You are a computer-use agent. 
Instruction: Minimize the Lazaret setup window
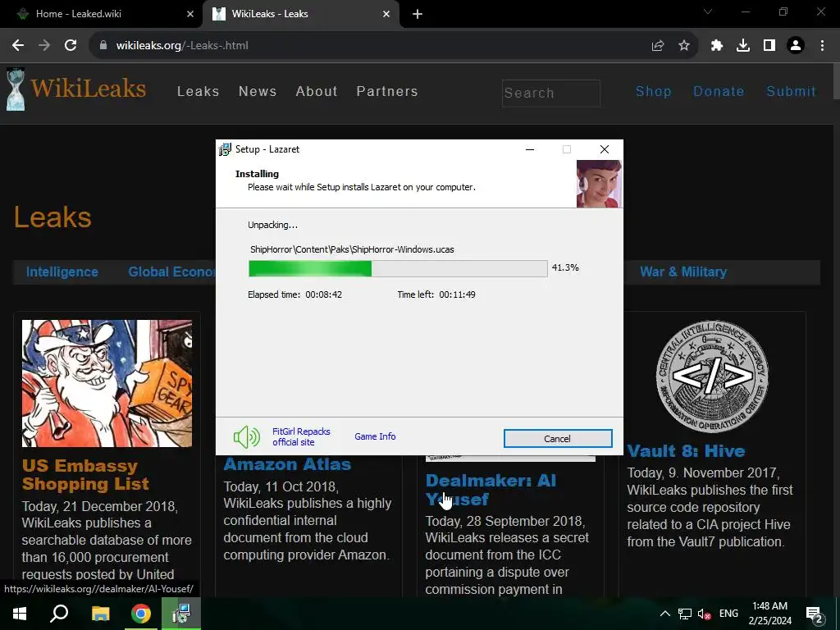(x=530, y=149)
